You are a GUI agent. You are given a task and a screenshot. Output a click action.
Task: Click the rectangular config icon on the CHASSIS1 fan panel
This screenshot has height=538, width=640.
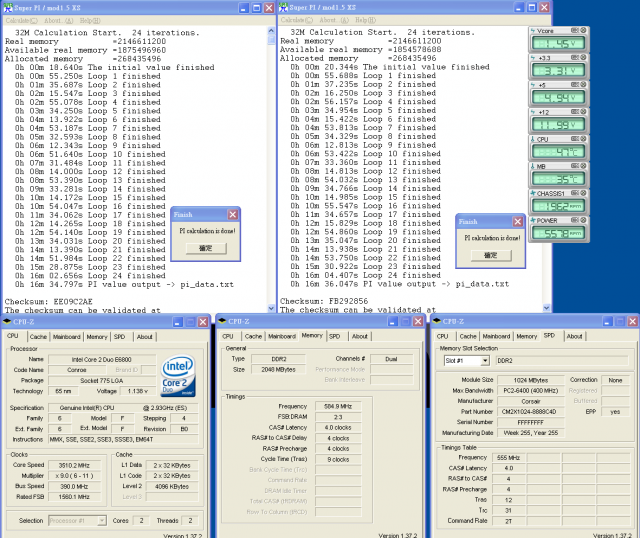tap(575, 193)
